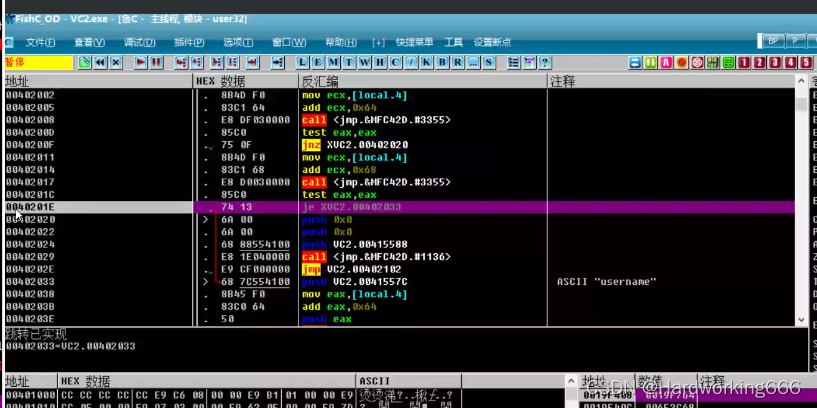The width and height of the screenshot is (817, 408).
Task: Open Windows list with W button
Action: click(365, 63)
